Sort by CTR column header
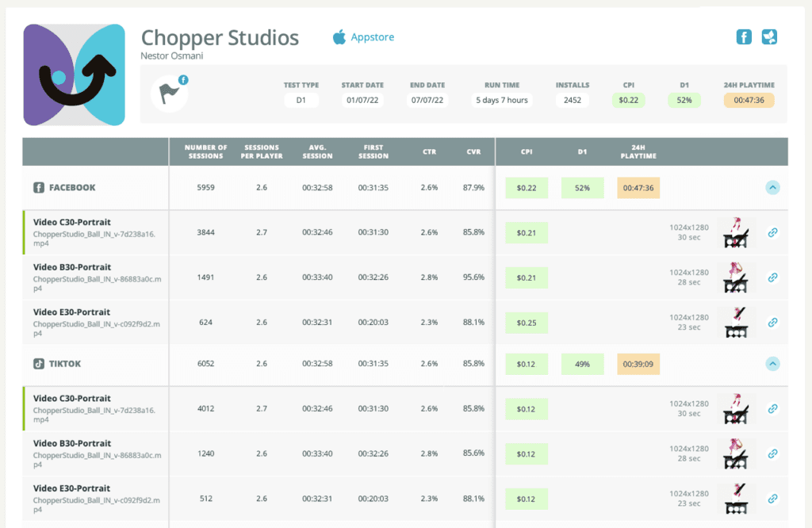This screenshot has width=812, height=528. pyautogui.click(x=429, y=151)
